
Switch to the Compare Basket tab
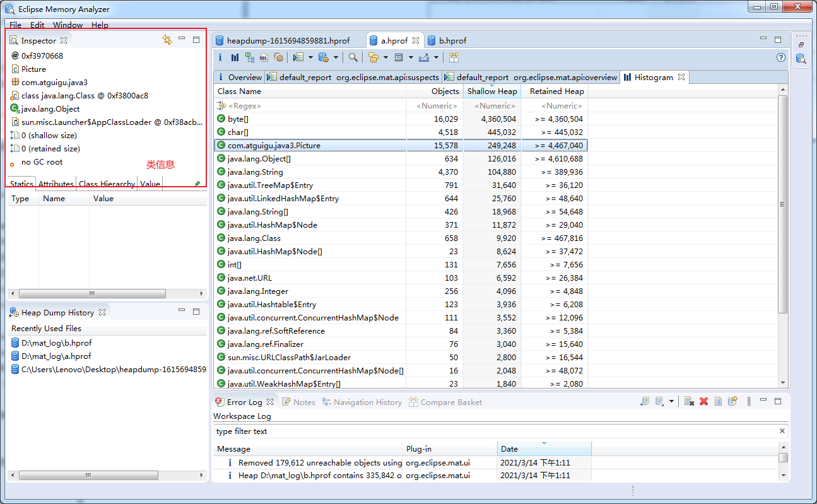[x=445, y=402]
